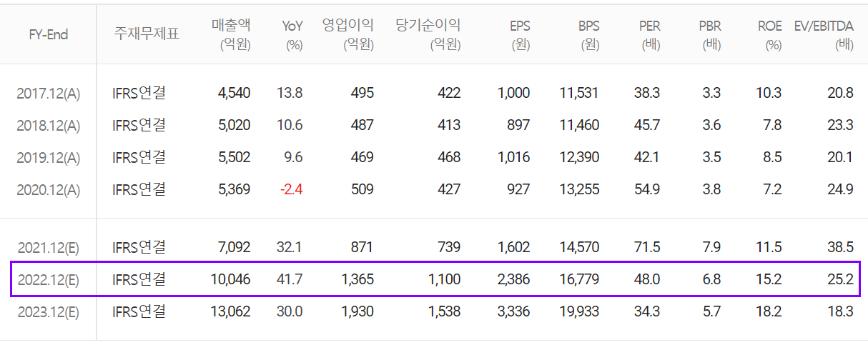The width and height of the screenshot is (868, 345).
Task: Select the 2017.12(A) row label
Action: [x=49, y=94]
